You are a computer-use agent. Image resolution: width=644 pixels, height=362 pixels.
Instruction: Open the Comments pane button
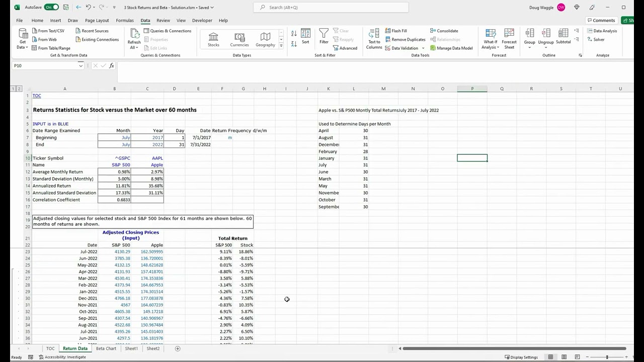click(601, 20)
